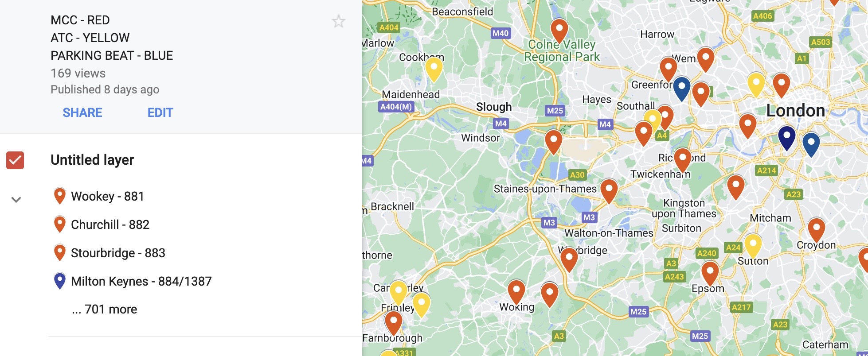This screenshot has width=868, height=356.
Task: Click the yellow pin at Sutton
Action: tap(753, 246)
